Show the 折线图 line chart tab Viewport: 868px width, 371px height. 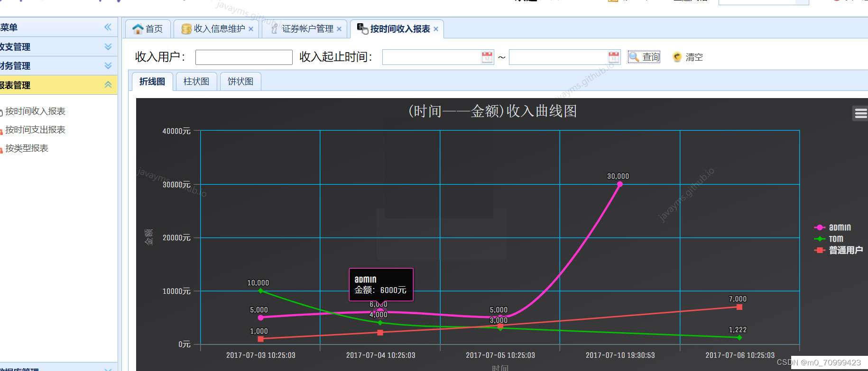click(152, 81)
